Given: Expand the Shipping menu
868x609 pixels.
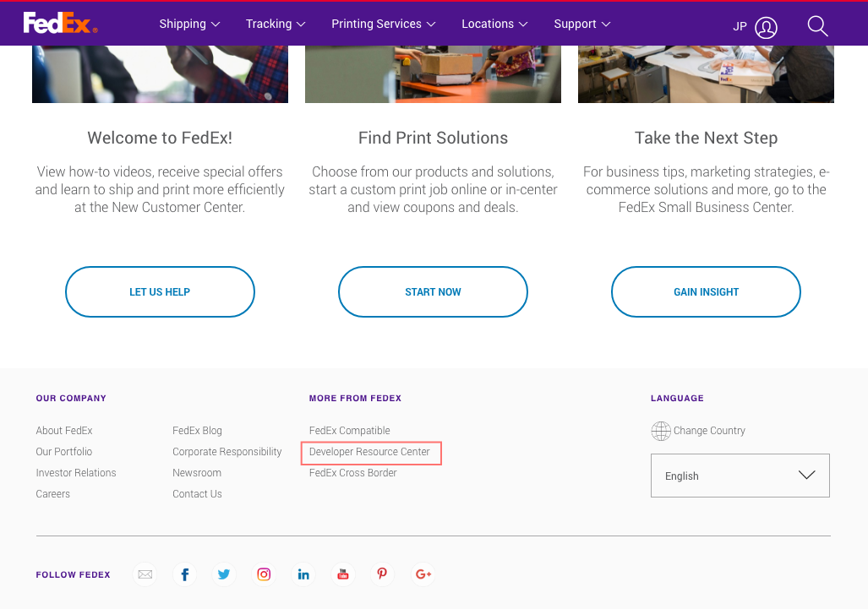Looking at the screenshot, I should pyautogui.click(x=189, y=24).
